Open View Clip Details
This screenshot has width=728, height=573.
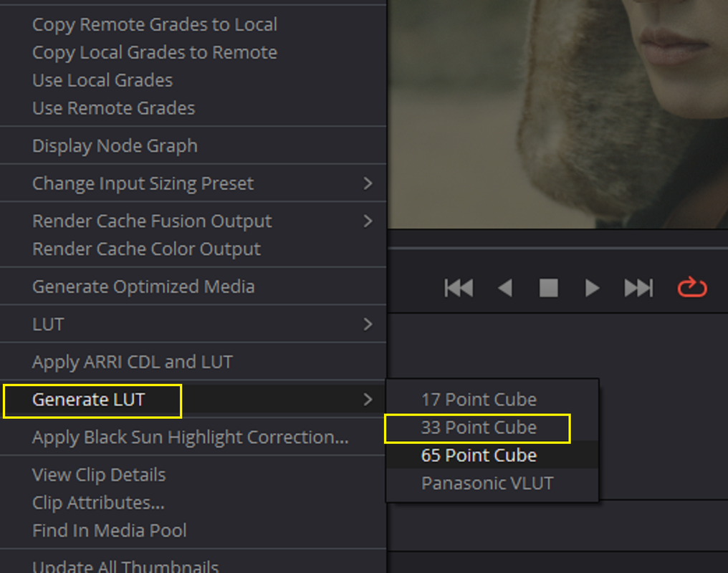99,475
